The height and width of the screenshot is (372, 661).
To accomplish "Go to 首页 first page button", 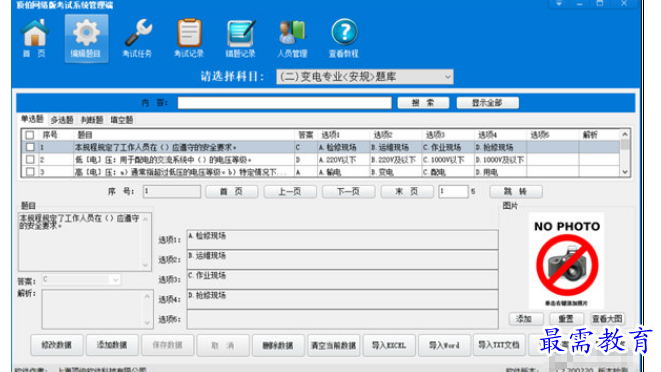I will pyautogui.click(x=231, y=191).
